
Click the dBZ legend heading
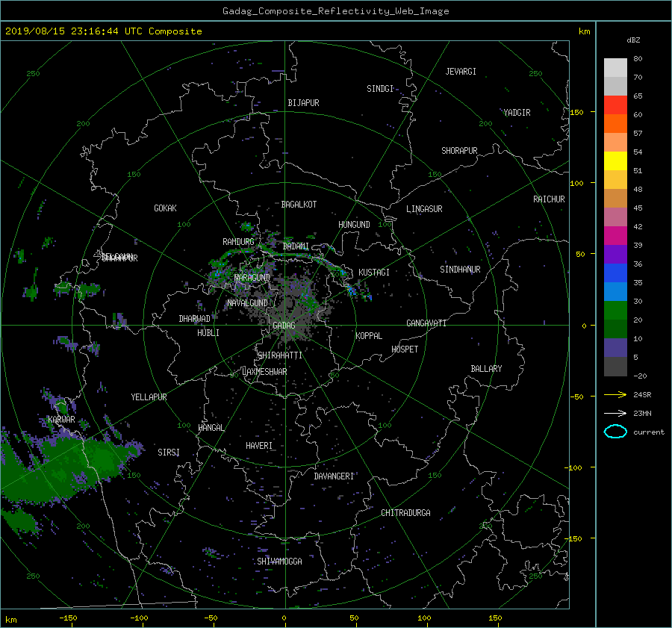pyautogui.click(x=633, y=40)
